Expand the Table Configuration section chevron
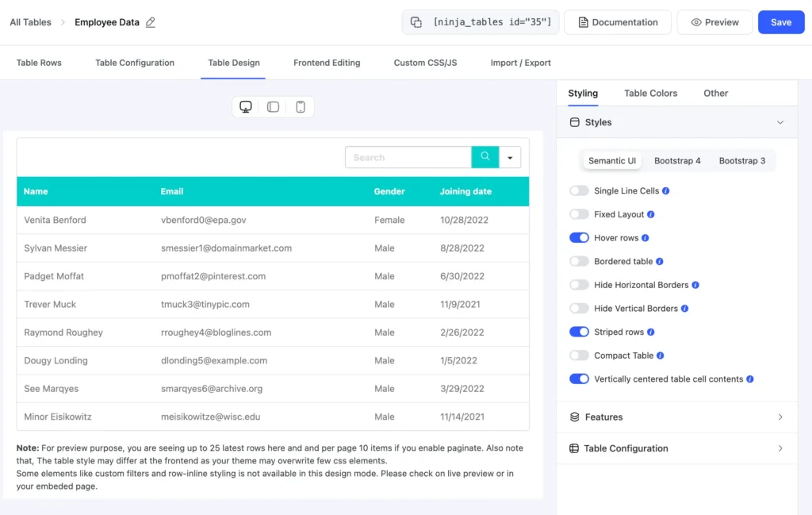Image resolution: width=812 pixels, height=515 pixels. coord(780,448)
